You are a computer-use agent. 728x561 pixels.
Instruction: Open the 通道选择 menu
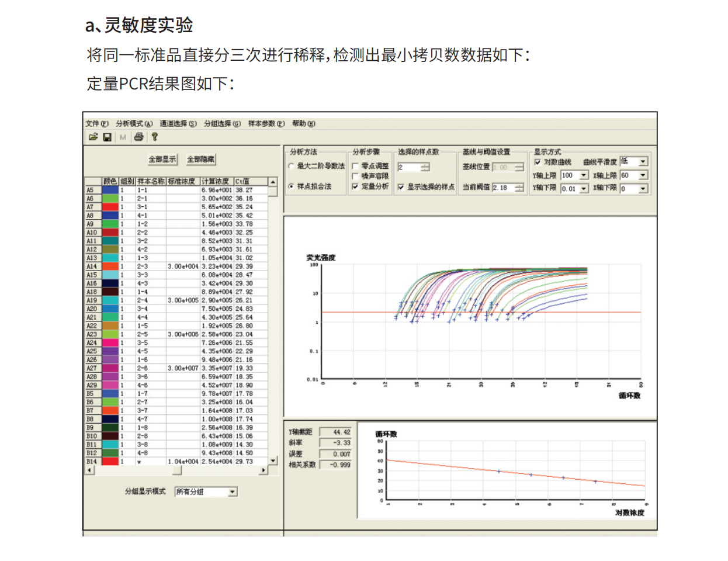click(x=178, y=123)
